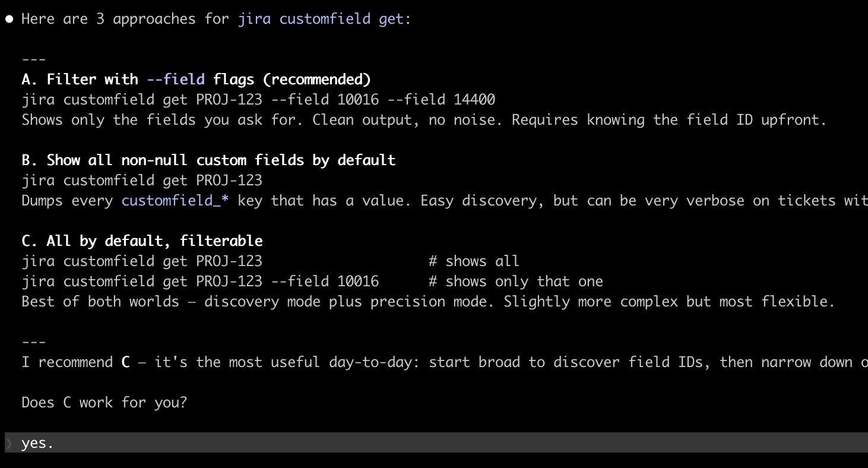Click the highlighted 'jira customfield get' text in the intro line

[321, 19]
